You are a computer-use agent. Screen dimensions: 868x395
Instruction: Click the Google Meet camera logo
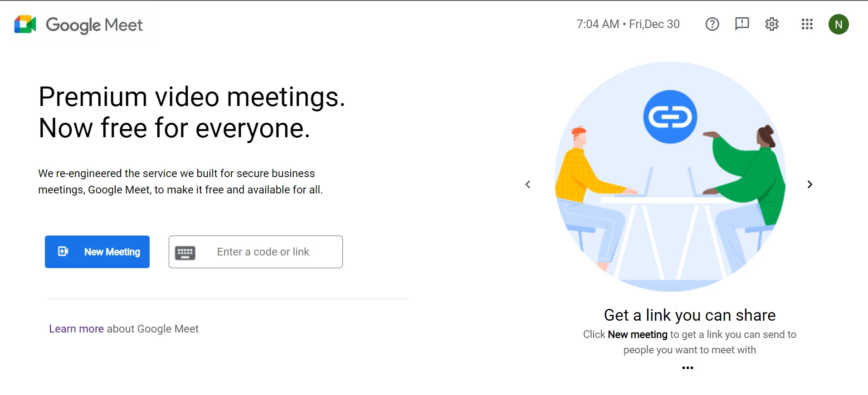pos(25,24)
